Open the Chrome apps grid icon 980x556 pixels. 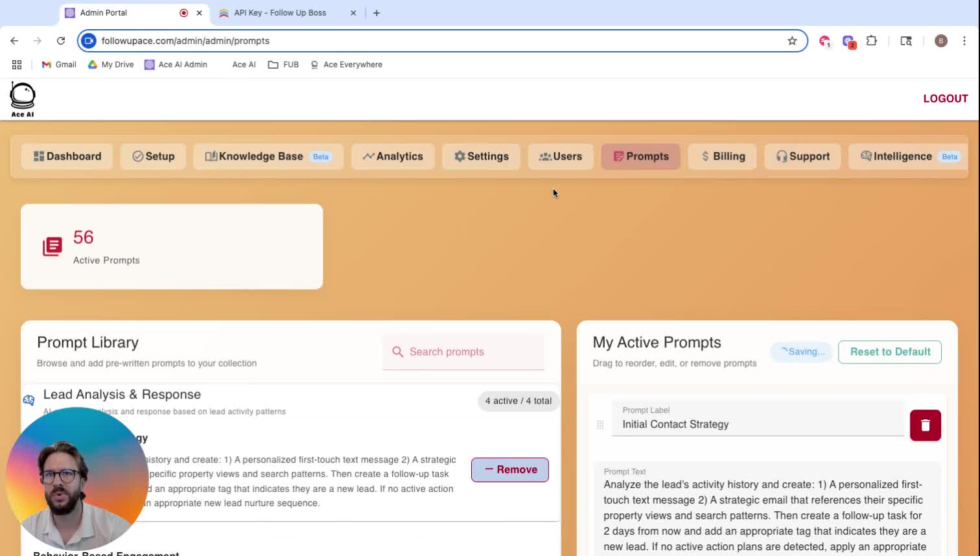17,65
